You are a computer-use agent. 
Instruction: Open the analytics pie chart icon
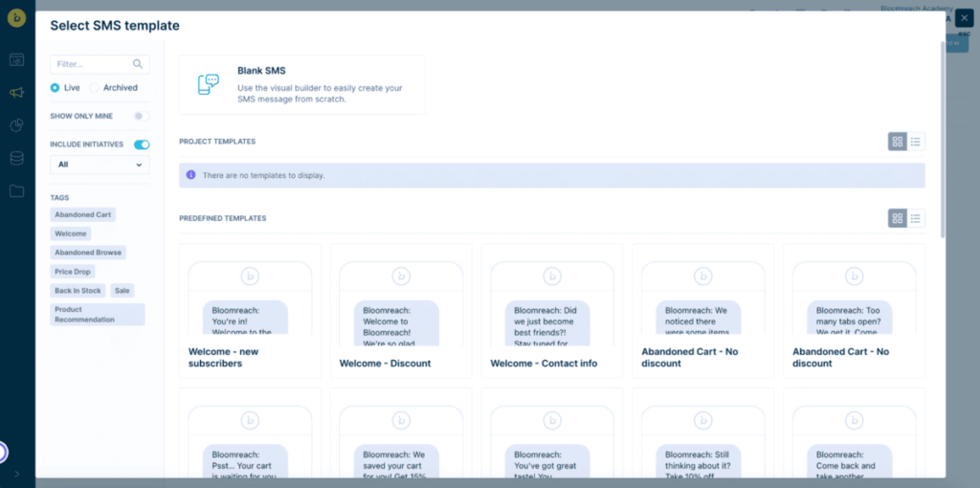[x=17, y=125]
